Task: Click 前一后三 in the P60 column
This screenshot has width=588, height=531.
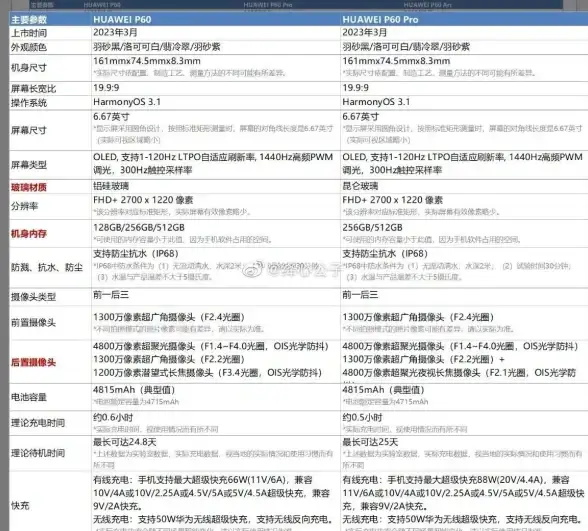Action: [x=111, y=295]
